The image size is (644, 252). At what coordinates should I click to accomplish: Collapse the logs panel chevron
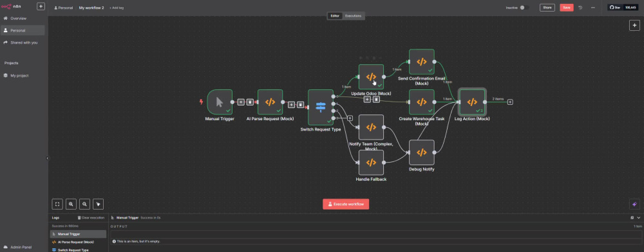click(x=639, y=217)
